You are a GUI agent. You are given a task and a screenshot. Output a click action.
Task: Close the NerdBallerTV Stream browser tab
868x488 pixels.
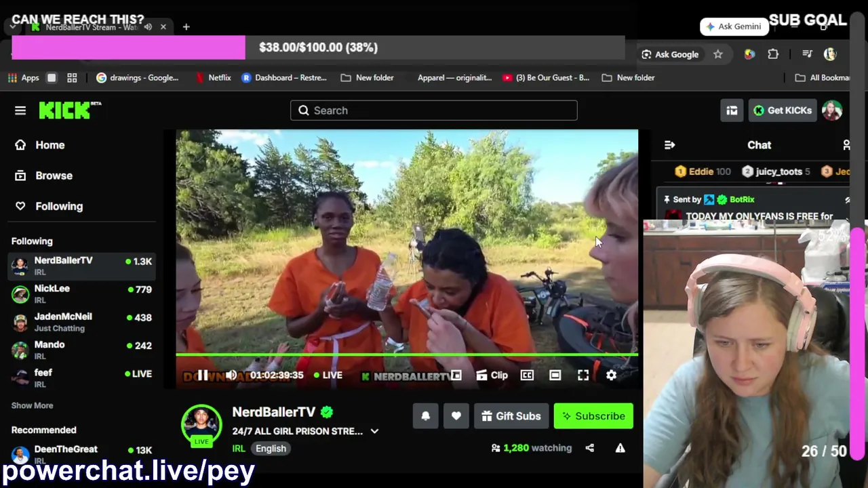coord(163,27)
